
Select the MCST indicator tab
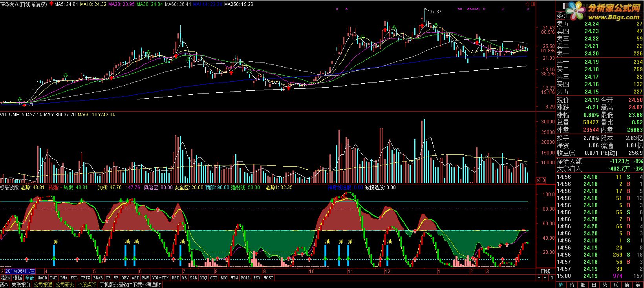268,278
